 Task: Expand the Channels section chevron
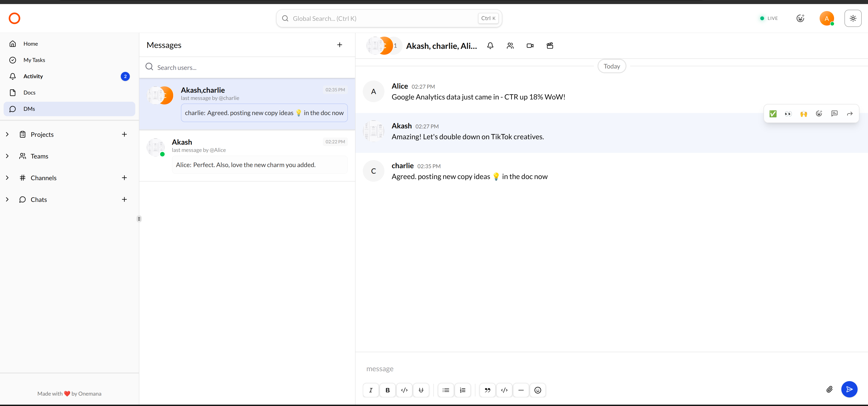click(7, 178)
